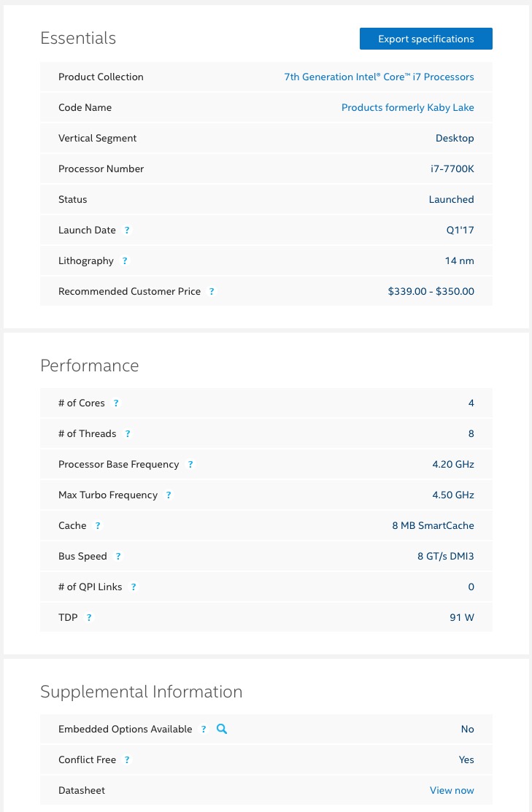This screenshot has height=812, width=532.
Task: Open the Datasheet View now link
Action: point(452,789)
